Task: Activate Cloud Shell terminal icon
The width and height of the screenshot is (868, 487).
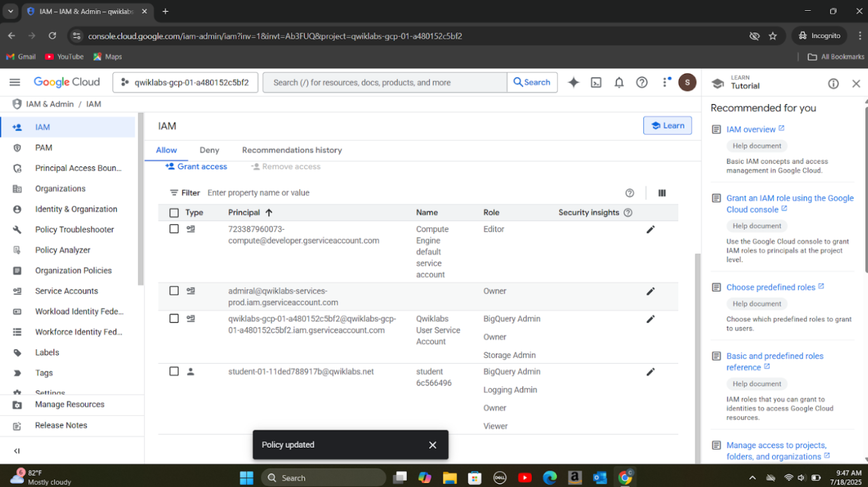Action: 596,83
